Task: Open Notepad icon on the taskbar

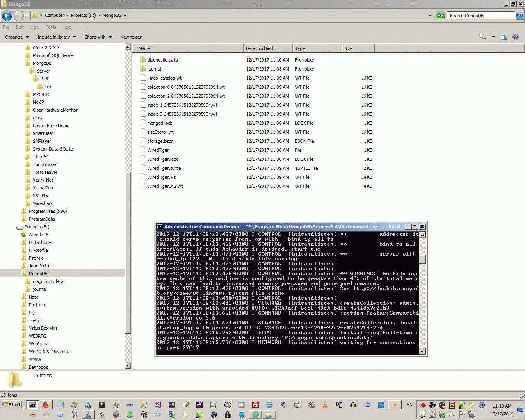Action: (60, 405)
